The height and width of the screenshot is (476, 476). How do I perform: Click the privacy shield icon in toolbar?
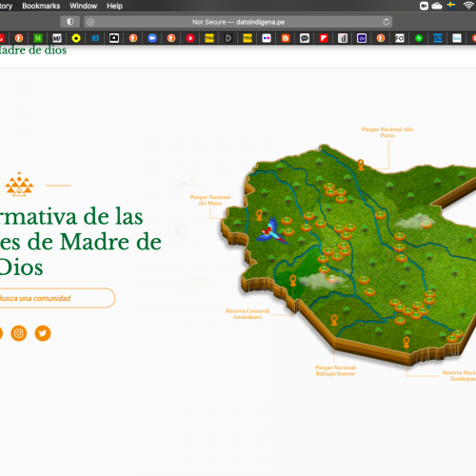pos(70,22)
